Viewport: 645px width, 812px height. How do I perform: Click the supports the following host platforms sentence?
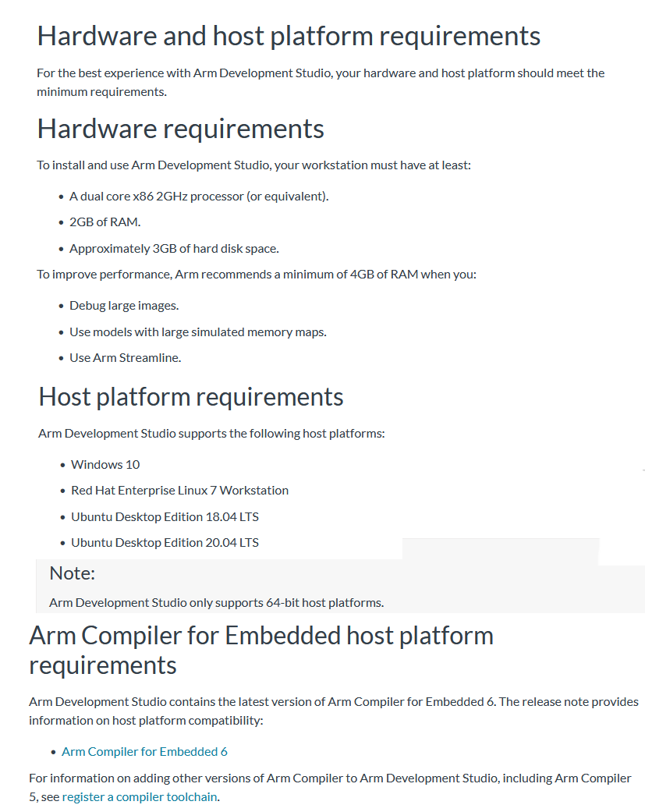(211, 434)
